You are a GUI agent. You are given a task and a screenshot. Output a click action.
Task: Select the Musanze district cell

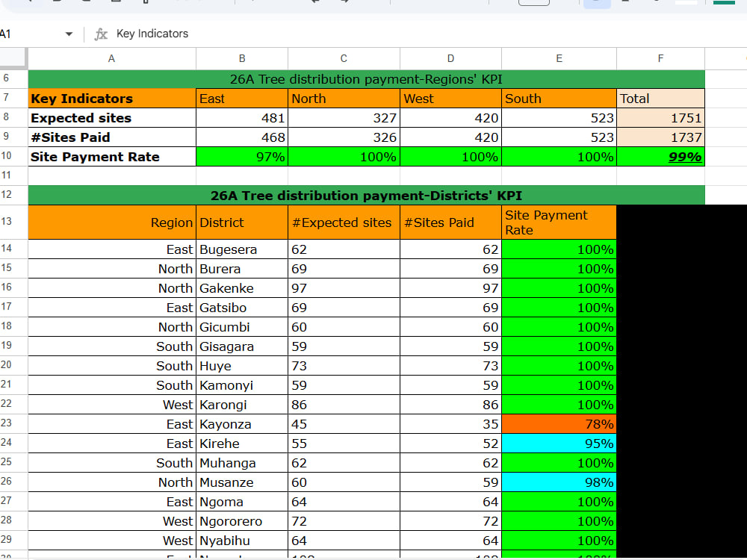(x=242, y=482)
